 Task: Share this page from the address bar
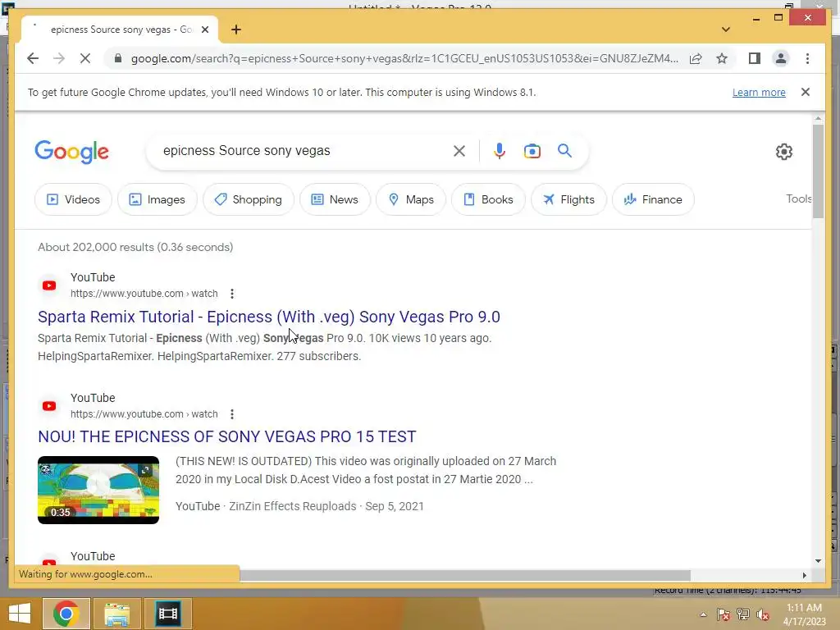[696, 58]
